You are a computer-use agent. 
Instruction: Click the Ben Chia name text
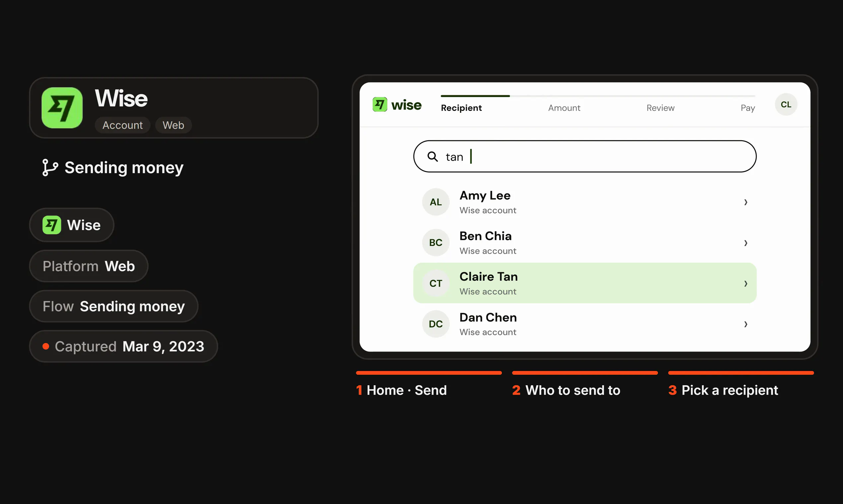pyautogui.click(x=486, y=236)
